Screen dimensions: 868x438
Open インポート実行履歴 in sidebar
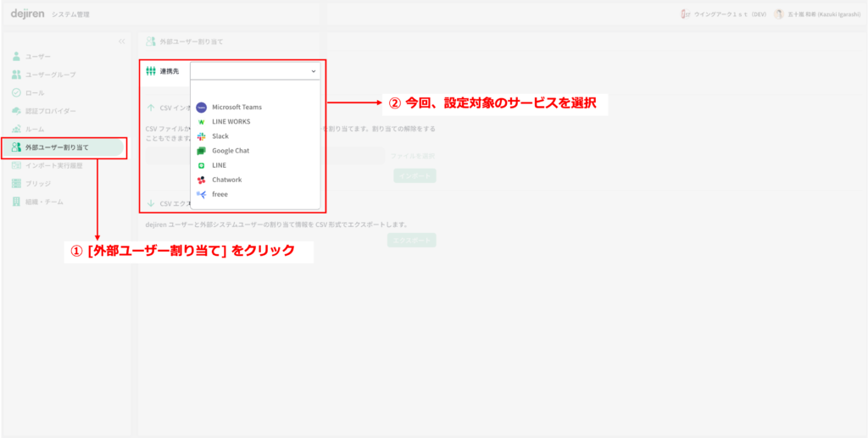(47, 165)
